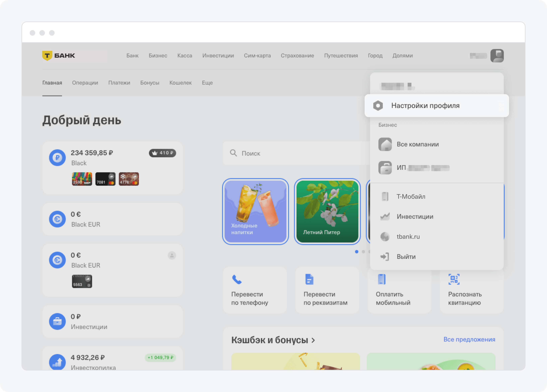This screenshot has width=547, height=392.
Task: Click the logout arrow icon
Action: (x=385, y=256)
